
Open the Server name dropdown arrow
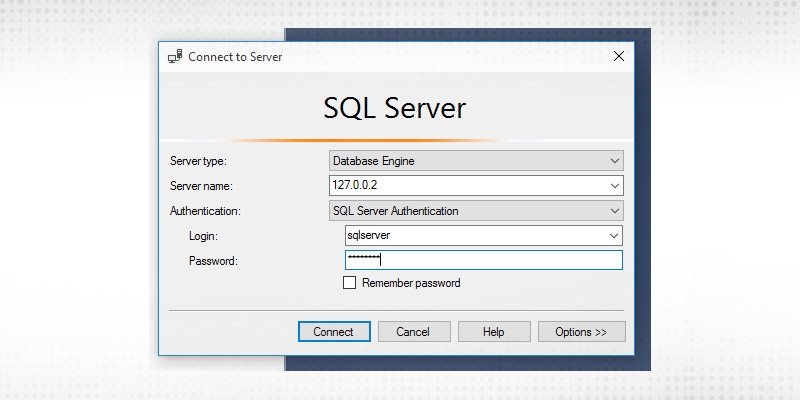[x=614, y=186]
